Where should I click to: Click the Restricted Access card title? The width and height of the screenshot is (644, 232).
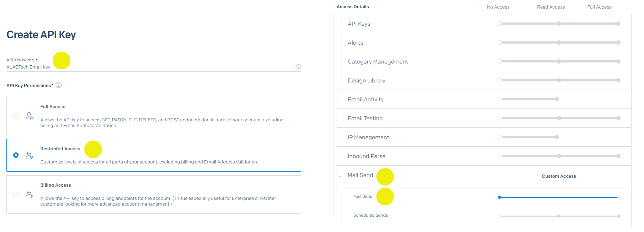point(60,149)
